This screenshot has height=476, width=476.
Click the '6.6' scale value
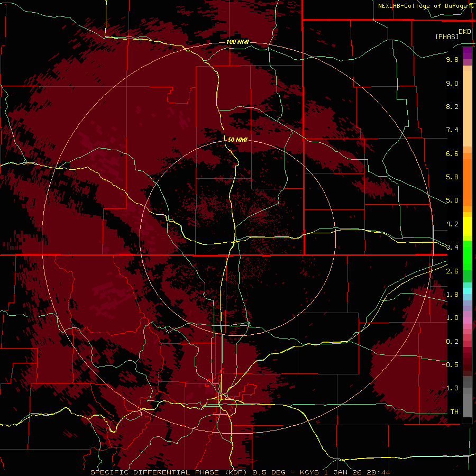(452, 153)
